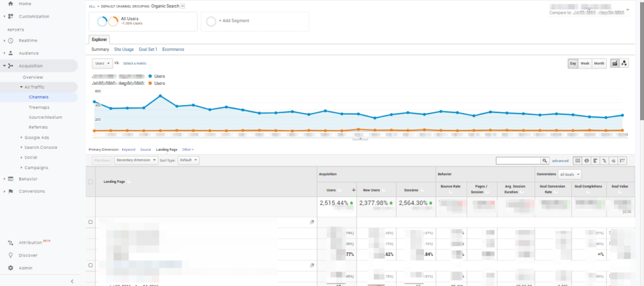Open the Secondary dimension dropdown
The height and width of the screenshot is (286, 644).
tap(136, 160)
